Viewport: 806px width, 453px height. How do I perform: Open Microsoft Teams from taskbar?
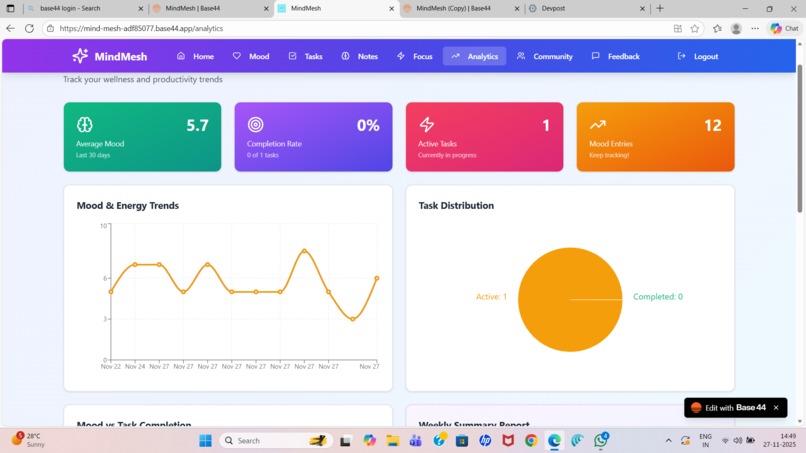point(415,441)
